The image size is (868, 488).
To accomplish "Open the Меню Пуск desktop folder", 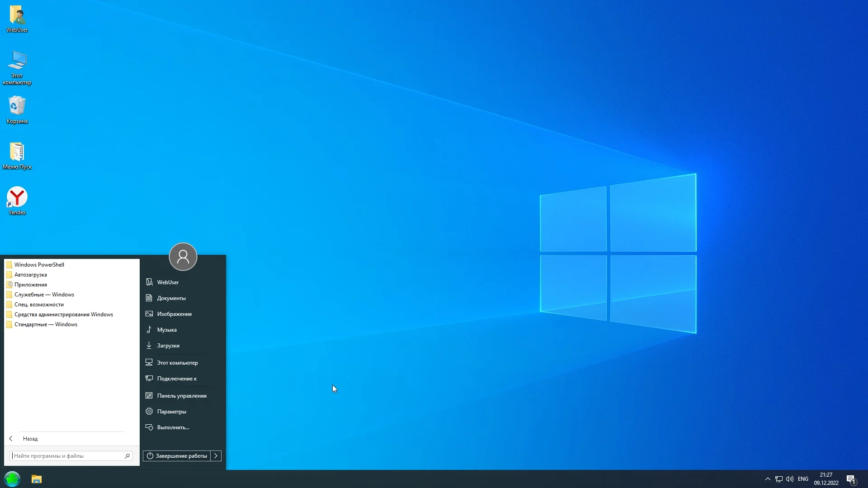I will coord(17,153).
